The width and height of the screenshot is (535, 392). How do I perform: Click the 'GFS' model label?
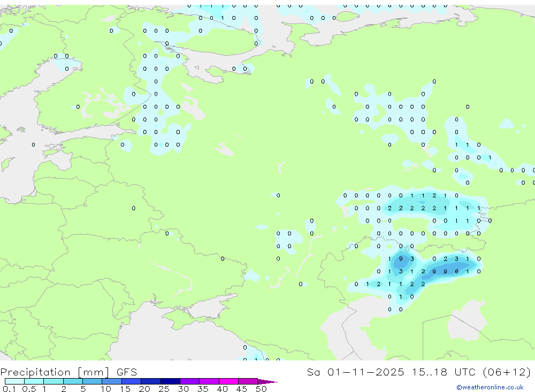coord(127,372)
